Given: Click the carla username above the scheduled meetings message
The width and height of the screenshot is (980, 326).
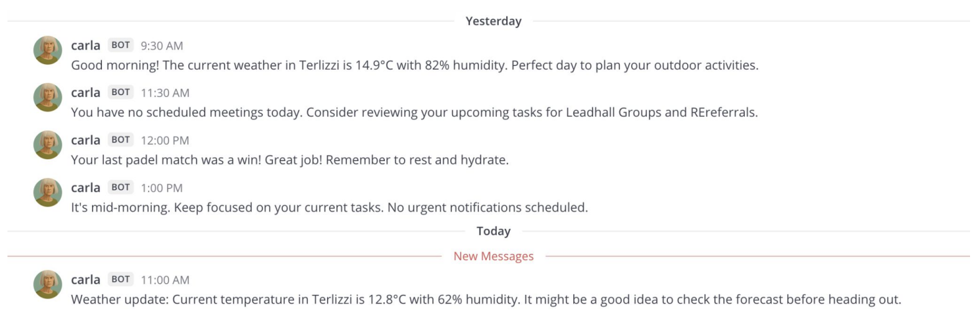Looking at the screenshot, I should coord(86,93).
